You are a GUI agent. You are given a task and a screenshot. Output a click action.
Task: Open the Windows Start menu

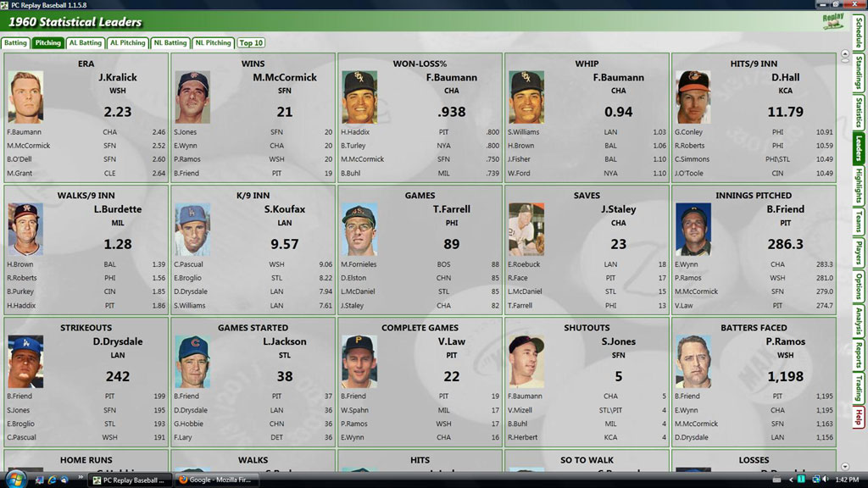pos(16,479)
